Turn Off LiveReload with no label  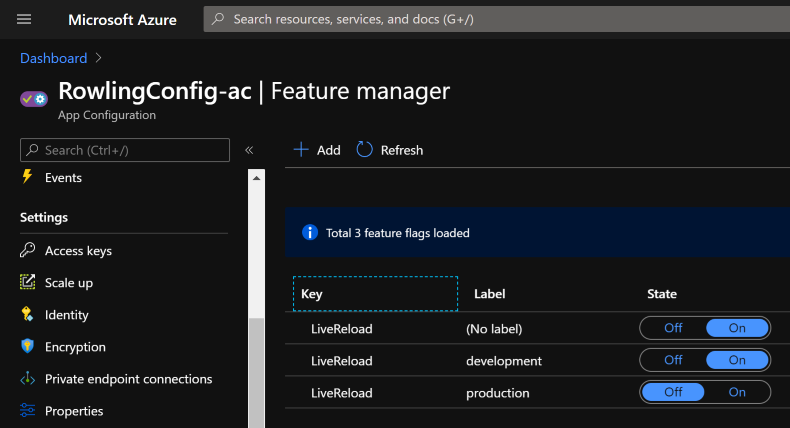pyautogui.click(x=673, y=328)
